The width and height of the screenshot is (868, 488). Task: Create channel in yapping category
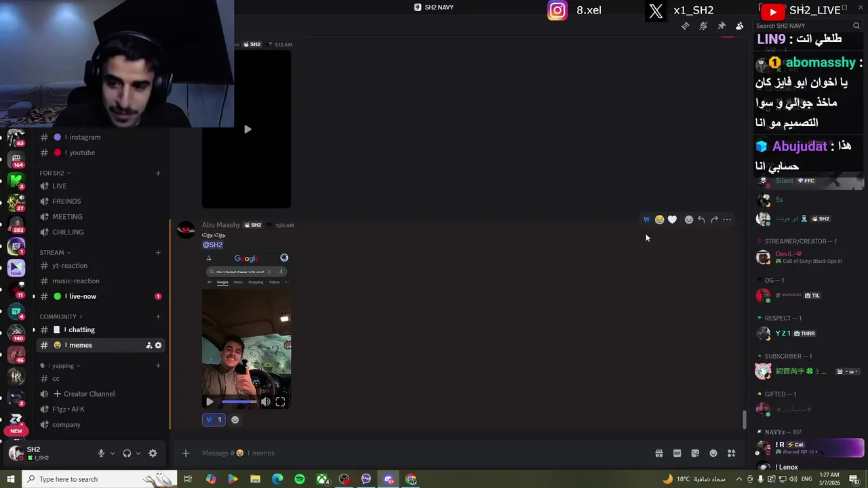click(158, 366)
